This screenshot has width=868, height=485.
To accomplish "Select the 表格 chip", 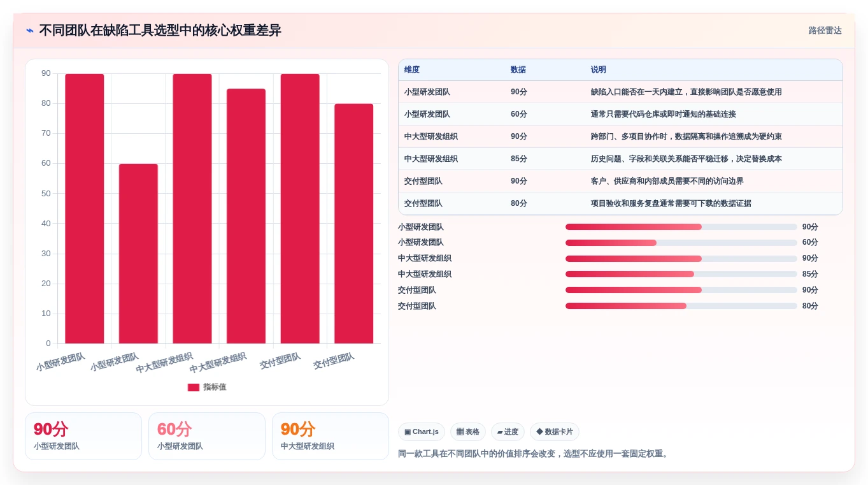I will (x=468, y=432).
